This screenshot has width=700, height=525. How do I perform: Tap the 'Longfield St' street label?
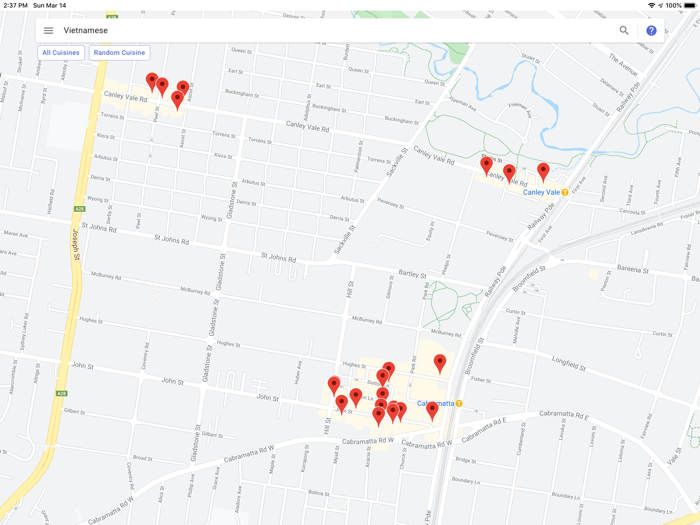pyautogui.click(x=568, y=363)
